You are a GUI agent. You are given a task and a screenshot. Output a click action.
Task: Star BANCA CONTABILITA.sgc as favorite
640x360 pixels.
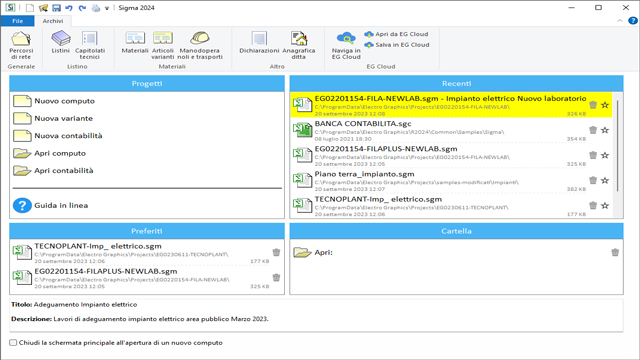(x=605, y=130)
